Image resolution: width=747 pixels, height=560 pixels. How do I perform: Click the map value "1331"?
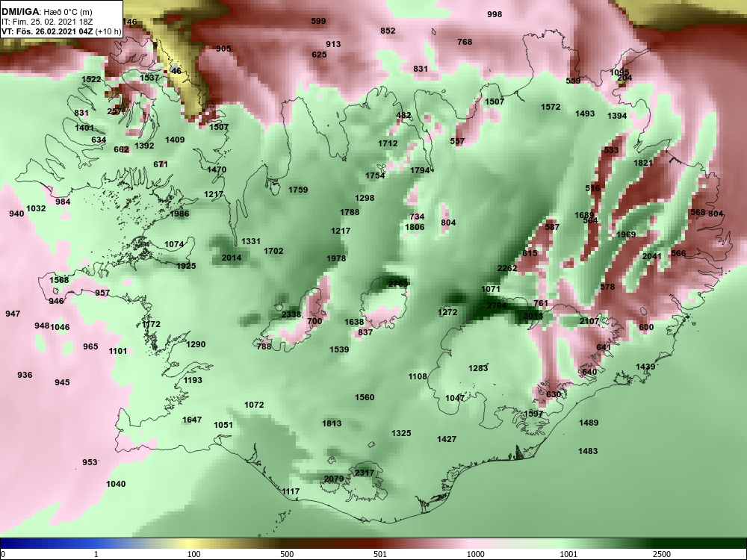(x=250, y=241)
